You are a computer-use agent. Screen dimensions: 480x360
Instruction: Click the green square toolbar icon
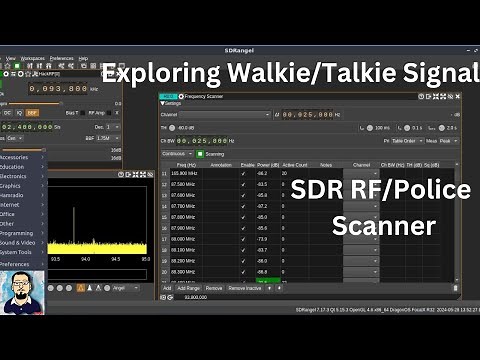tap(17, 66)
